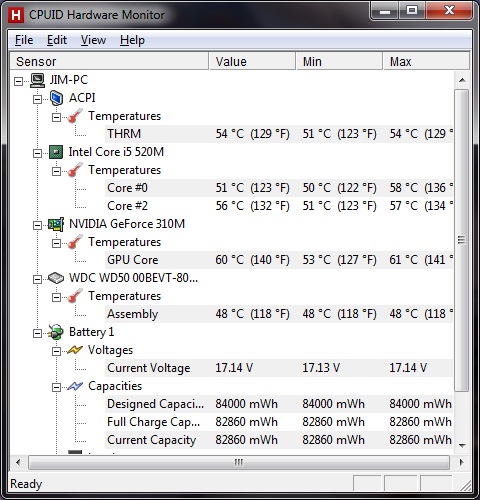Close the CPUID Hardware Monitor window
Screen dimensions: 480x500
tap(449, 11)
